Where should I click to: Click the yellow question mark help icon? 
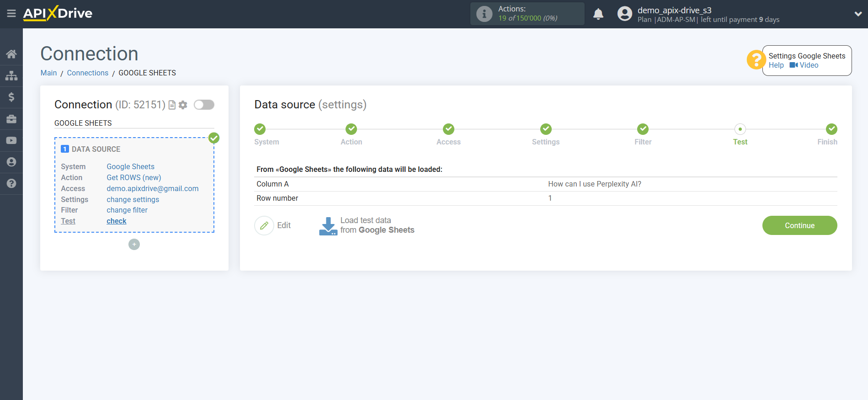[756, 59]
